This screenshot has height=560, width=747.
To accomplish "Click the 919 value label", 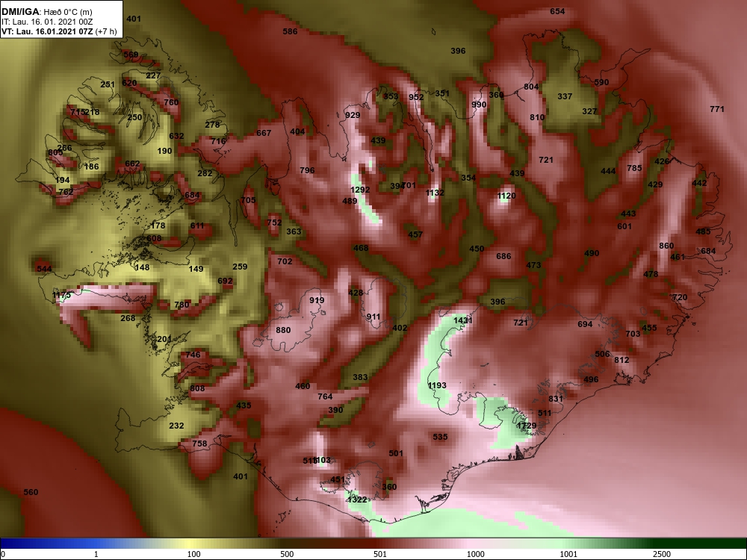I will [x=316, y=300].
